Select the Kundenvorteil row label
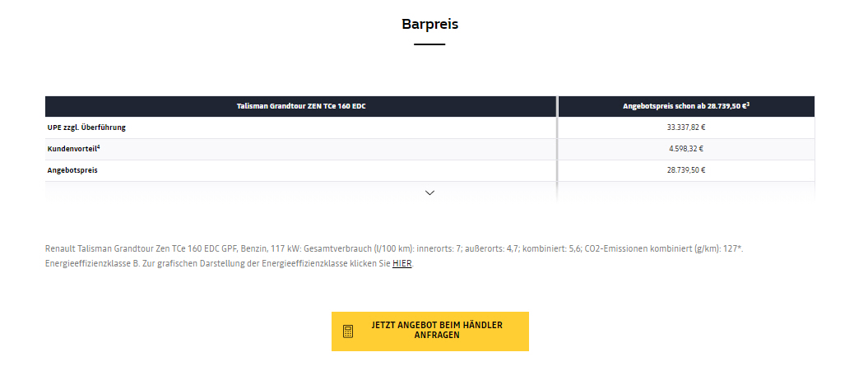This screenshot has width=868, height=380. click(72, 149)
